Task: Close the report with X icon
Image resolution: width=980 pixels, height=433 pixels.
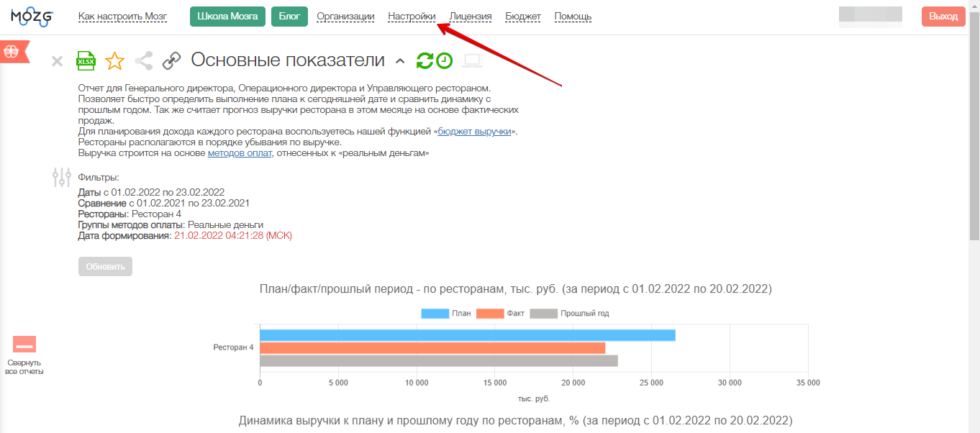Action: [x=57, y=61]
